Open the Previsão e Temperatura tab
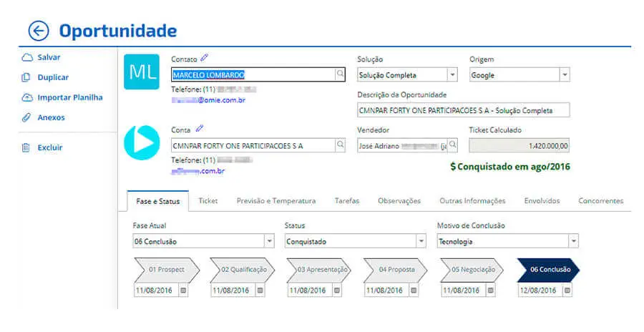 (x=275, y=201)
